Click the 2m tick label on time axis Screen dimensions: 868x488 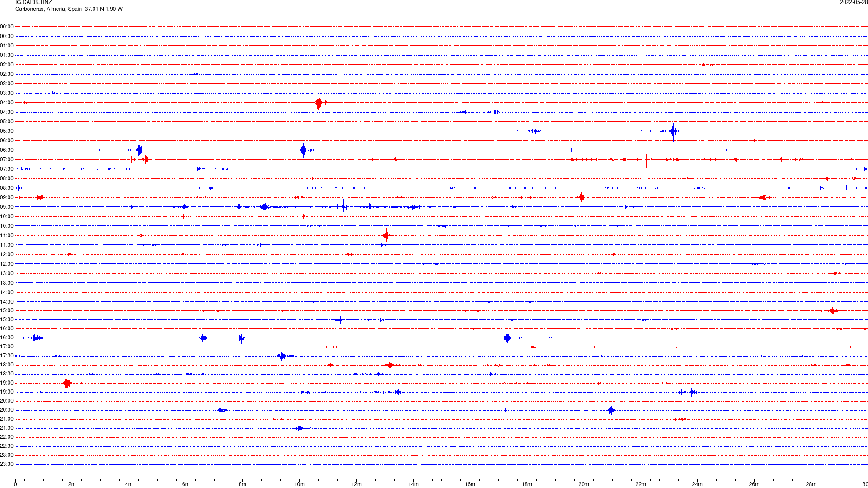coord(72,484)
